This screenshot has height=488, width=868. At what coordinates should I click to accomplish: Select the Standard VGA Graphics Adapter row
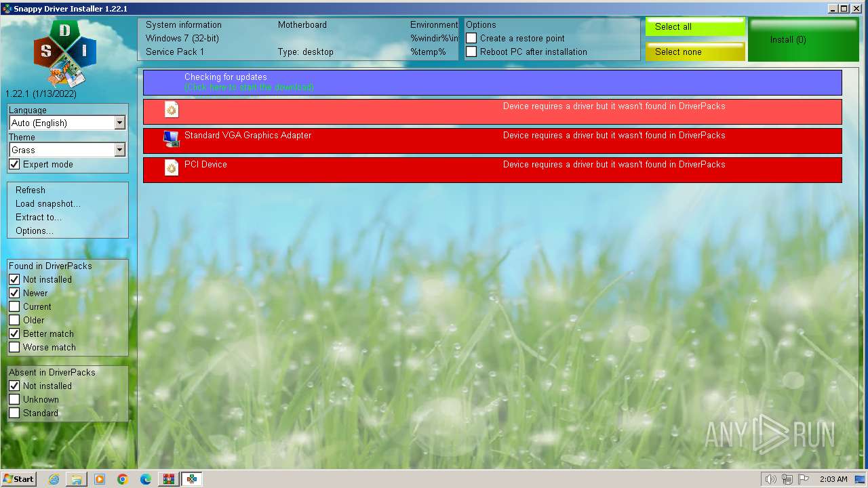tap(492, 141)
